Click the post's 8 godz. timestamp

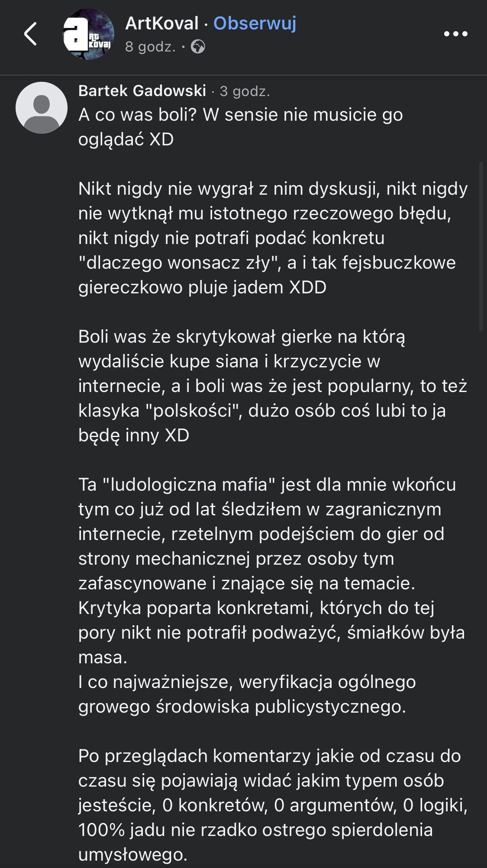pos(150,46)
